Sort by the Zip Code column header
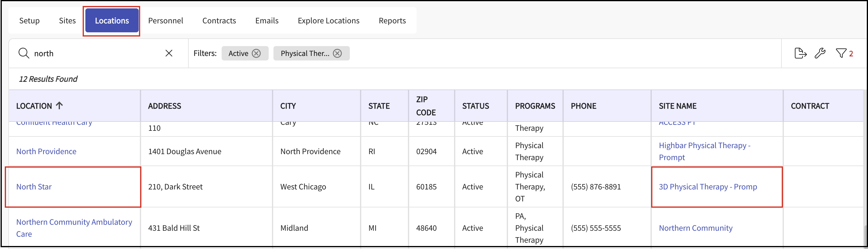Viewport: 868px width, 249px height. [x=426, y=106]
